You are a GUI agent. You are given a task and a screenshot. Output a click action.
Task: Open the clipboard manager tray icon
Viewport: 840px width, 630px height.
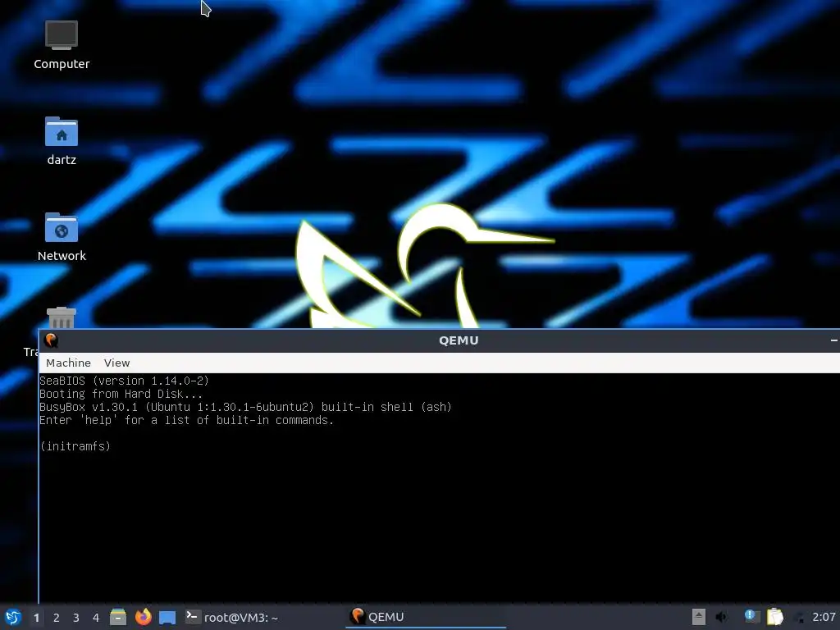click(x=774, y=617)
